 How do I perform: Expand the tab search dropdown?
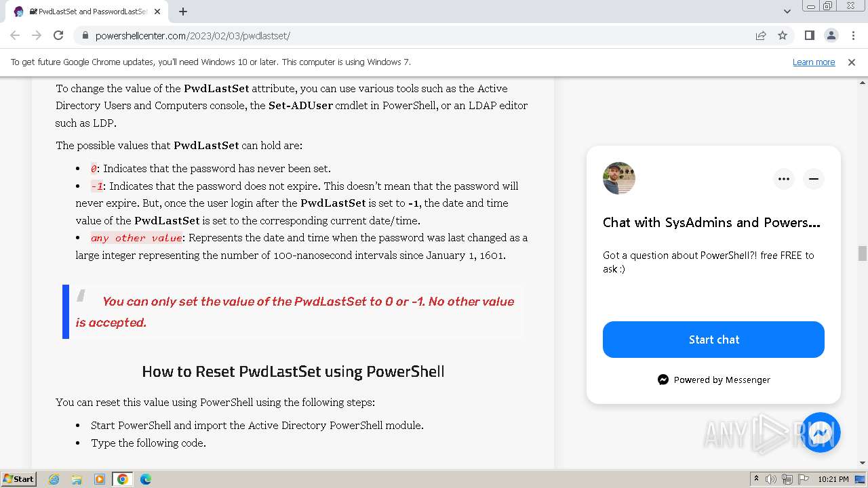[787, 12]
